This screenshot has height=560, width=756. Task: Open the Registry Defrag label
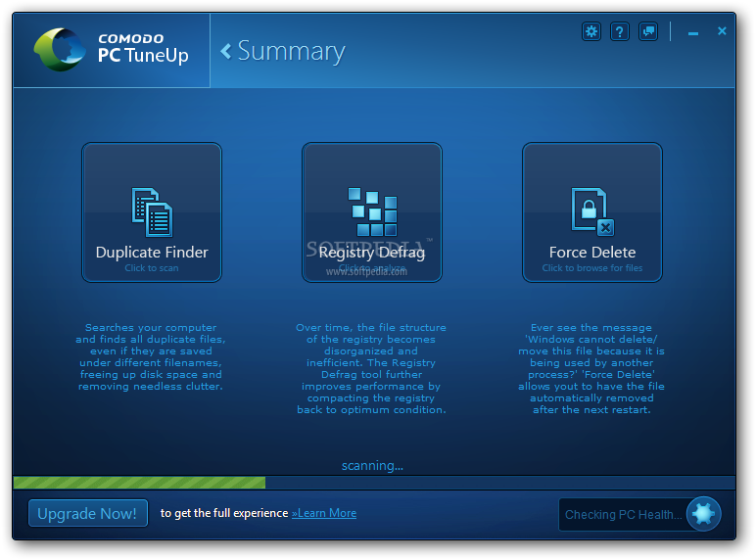point(372,252)
